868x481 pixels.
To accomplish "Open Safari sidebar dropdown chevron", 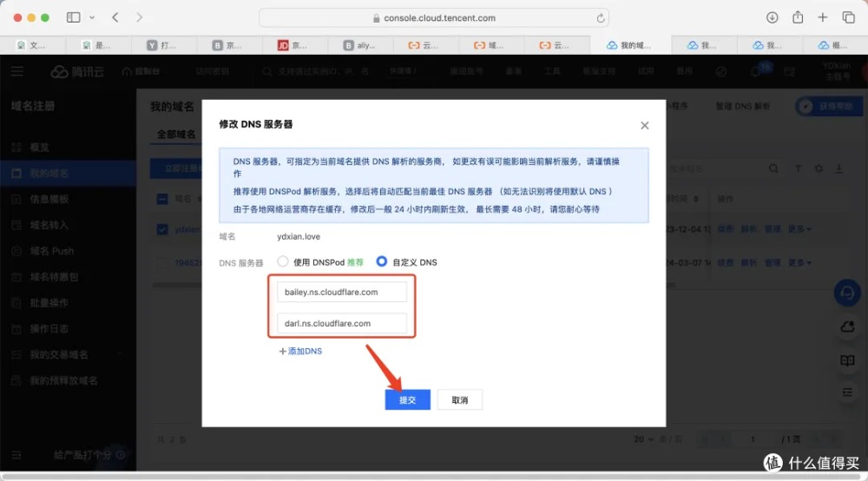I will (x=92, y=17).
